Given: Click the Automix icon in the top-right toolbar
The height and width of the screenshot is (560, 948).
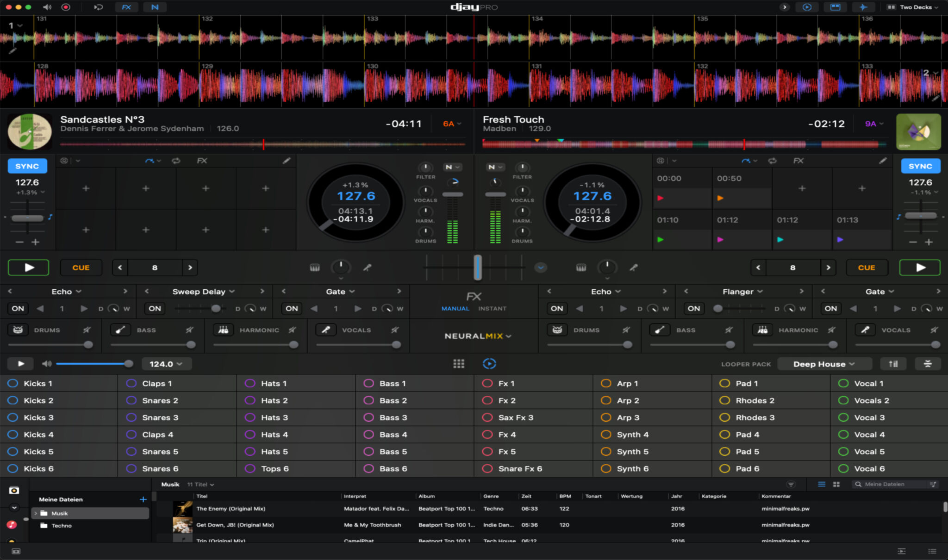Looking at the screenshot, I should coord(807,7).
